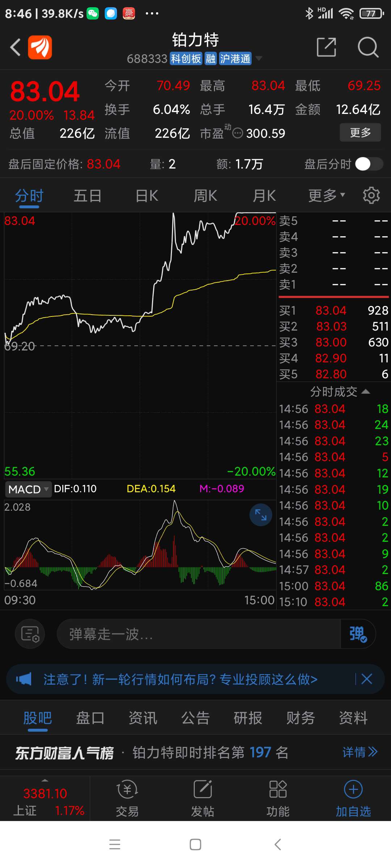Expand the 上证 index bar arrow
Image resolution: width=391 pixels, height=868 pixels.
[45, 780]
